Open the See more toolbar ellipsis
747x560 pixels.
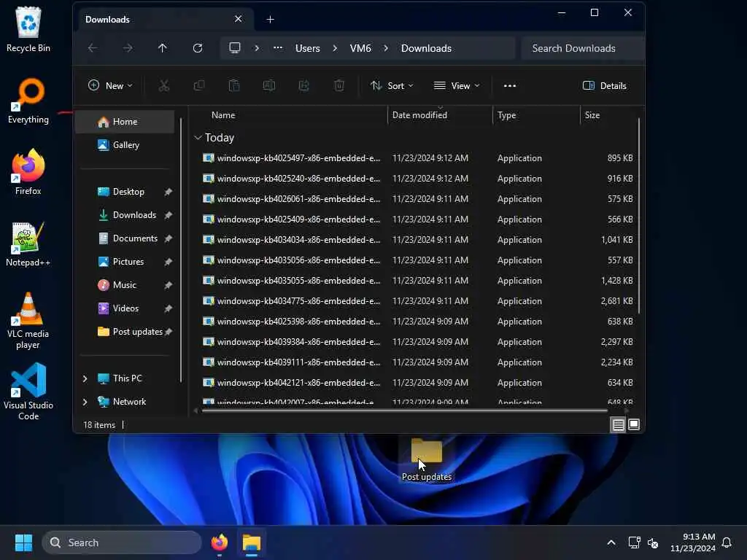click(510, 86)
